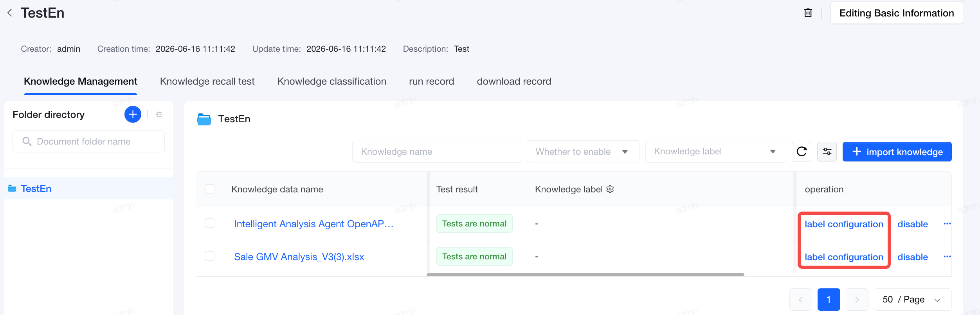Screen dimensions: 980x315
Task: Focus the Document folder name search field
Action: (88, 141)
